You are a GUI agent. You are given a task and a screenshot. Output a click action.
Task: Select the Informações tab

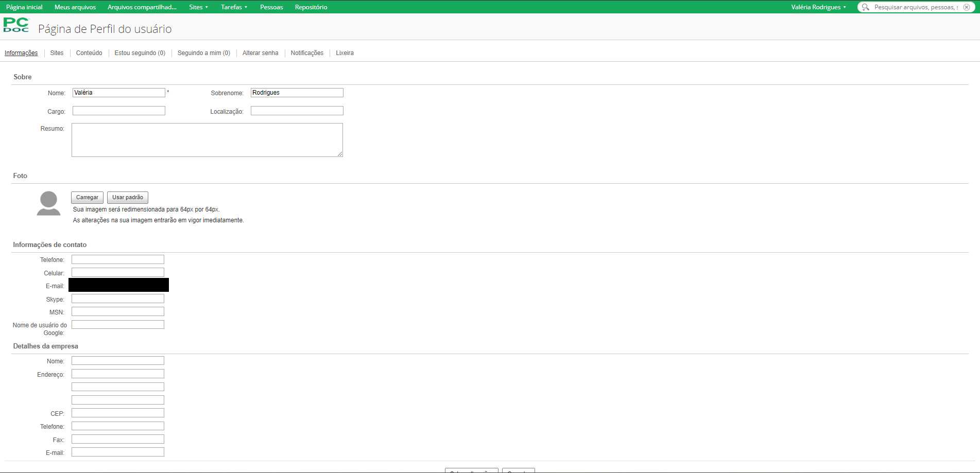point(21,53)
